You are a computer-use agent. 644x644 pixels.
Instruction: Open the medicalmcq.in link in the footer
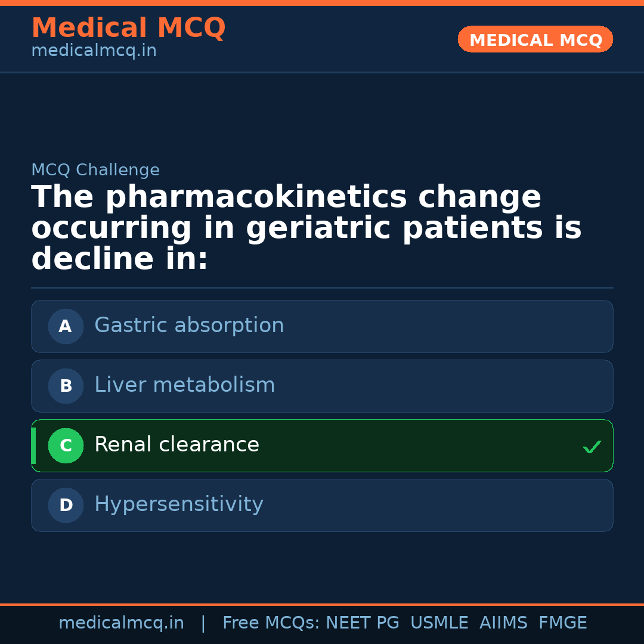click(x=121, y=623)
